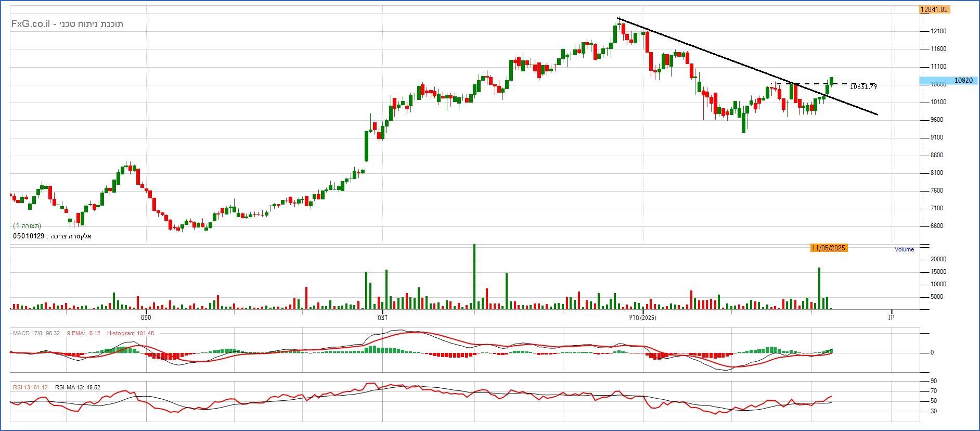Click the 9 EMA value label
Screen dimensions: 980x431
tap(83, 333)
